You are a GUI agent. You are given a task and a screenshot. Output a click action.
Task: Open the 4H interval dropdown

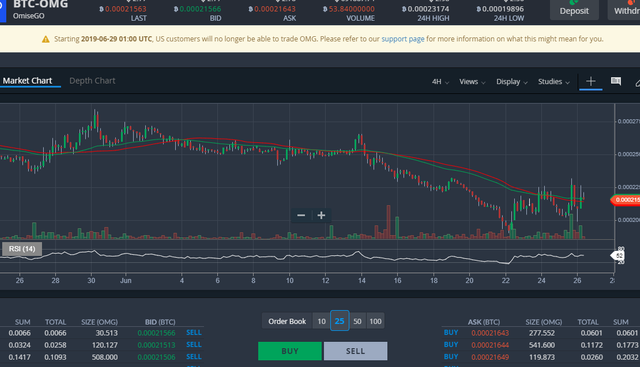tap(440, 82)
